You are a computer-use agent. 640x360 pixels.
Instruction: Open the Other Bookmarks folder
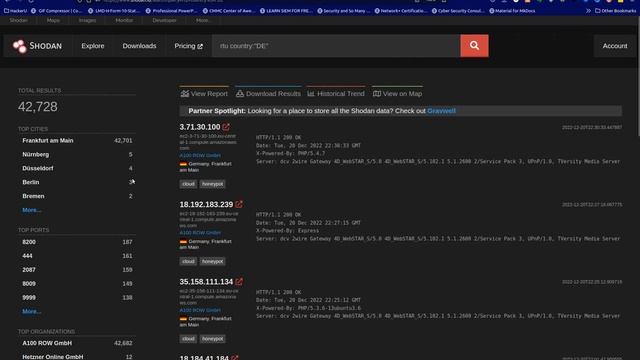615,11
